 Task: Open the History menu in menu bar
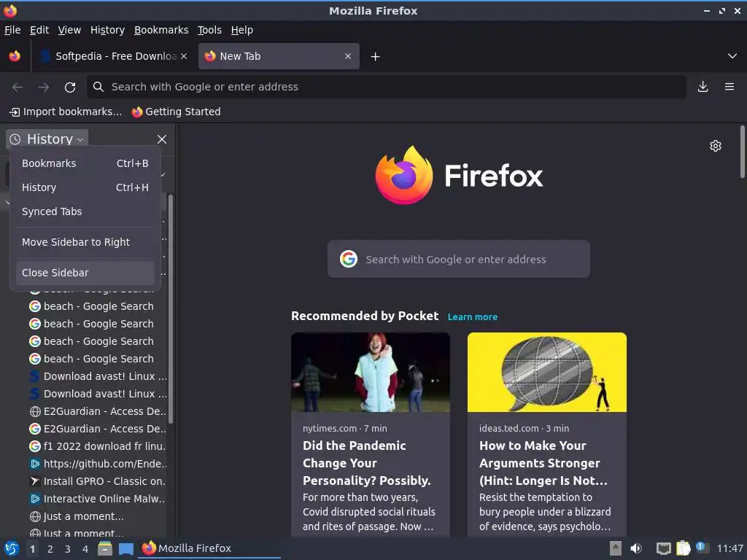click(x=108, y=30)
